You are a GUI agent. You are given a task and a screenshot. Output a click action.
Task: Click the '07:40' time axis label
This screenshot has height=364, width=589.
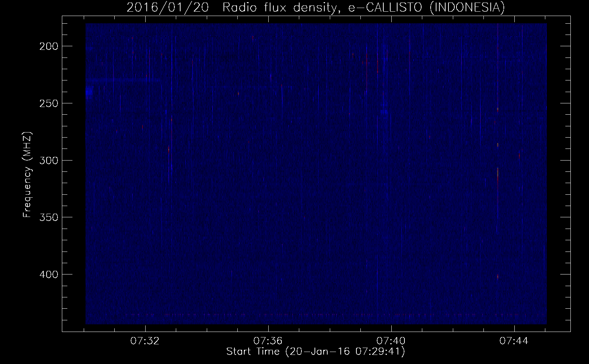pyautogui.click(x=391, y=341)
